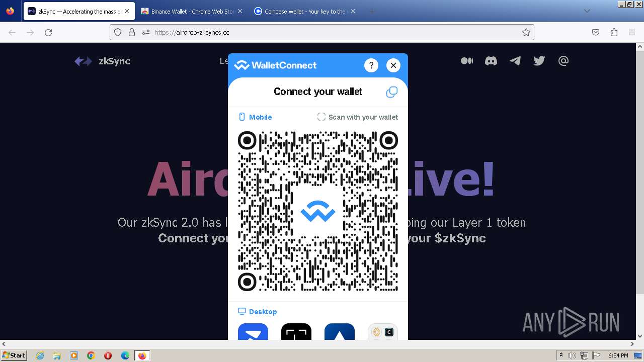Click the WalletConnect logo in header
This screenshot has height=362, width=644.
coord(275,65)
